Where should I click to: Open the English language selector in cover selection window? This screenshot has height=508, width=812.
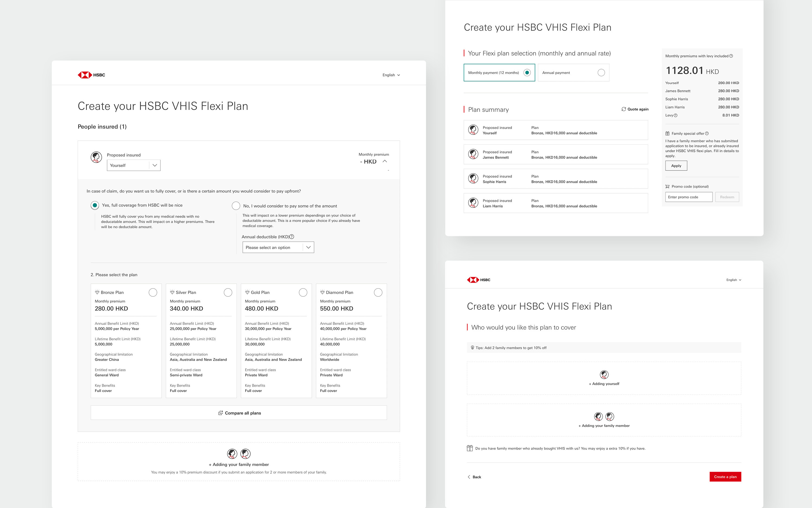(x=734, y=280)
